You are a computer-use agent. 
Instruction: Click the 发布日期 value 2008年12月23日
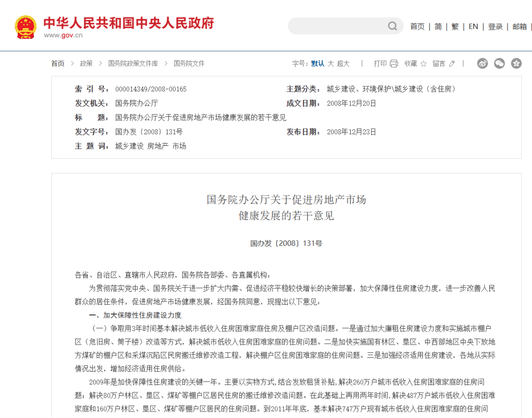click(x=352, y=132)
